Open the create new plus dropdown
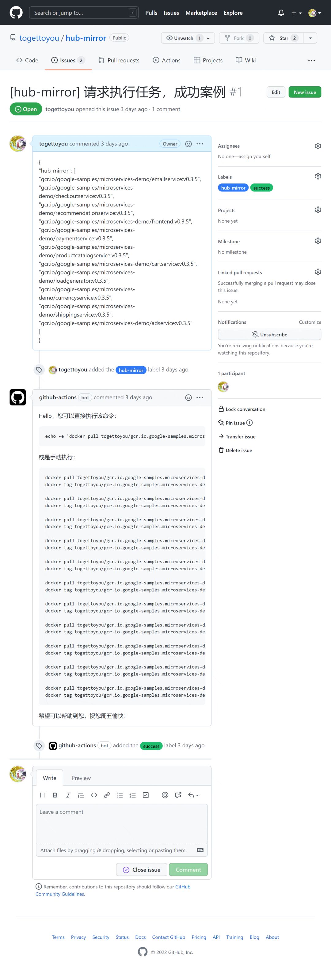331x980 pixels. [296, 13]
